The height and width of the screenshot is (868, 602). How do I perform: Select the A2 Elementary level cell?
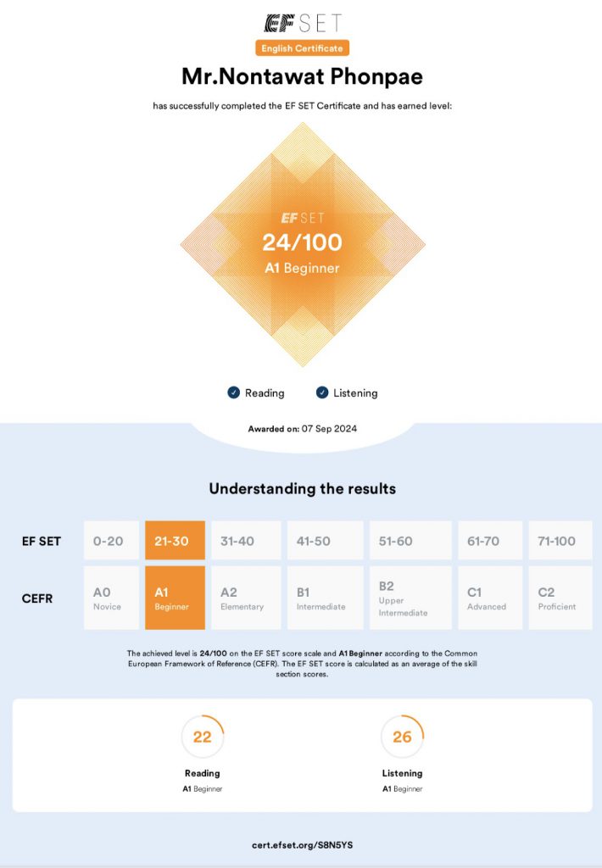coord(245,598)
